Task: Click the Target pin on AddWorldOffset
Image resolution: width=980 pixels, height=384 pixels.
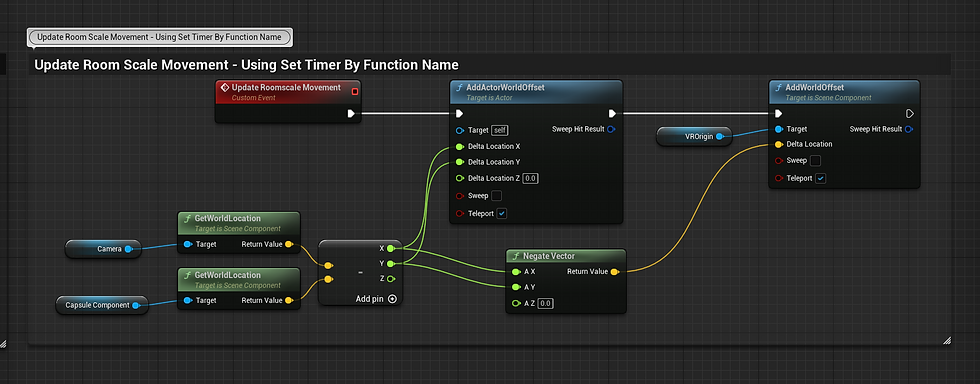Action: click(778, 129)
